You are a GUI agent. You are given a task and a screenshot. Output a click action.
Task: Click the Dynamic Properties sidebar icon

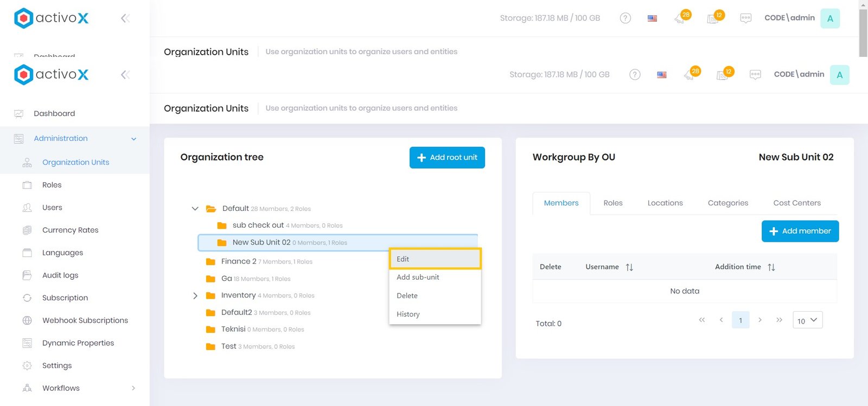(x=27, y=343)
